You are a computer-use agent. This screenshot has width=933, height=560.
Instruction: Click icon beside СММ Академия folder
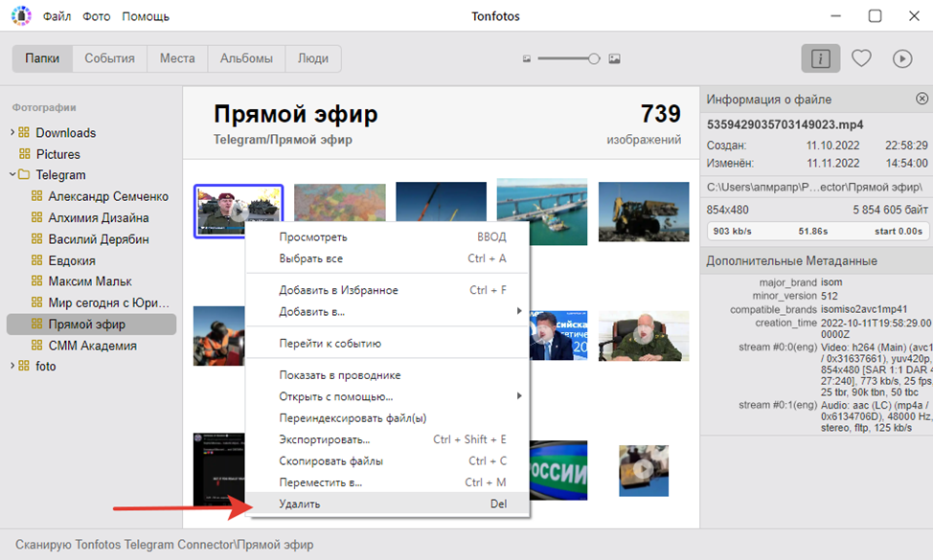point(37,345)
